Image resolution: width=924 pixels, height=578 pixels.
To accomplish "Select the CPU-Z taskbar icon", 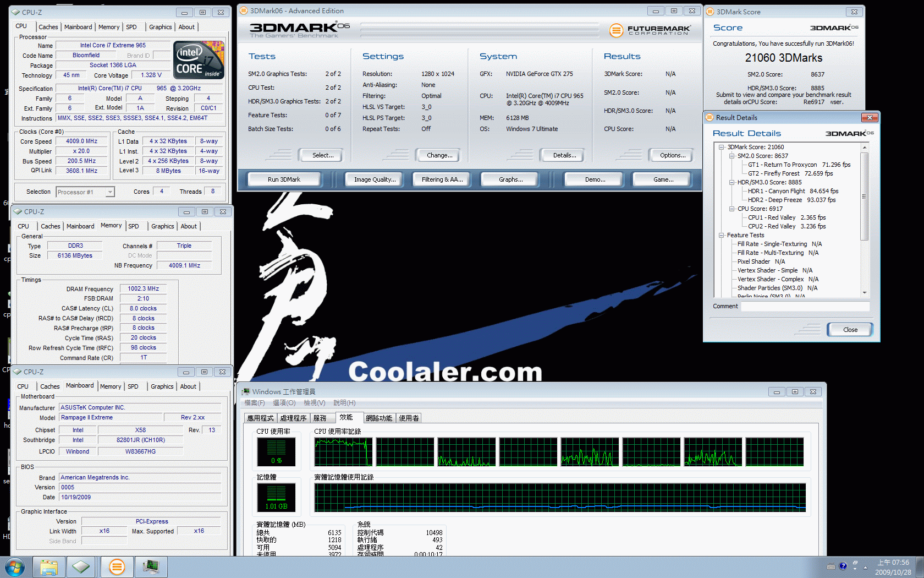I will point(81,566).
